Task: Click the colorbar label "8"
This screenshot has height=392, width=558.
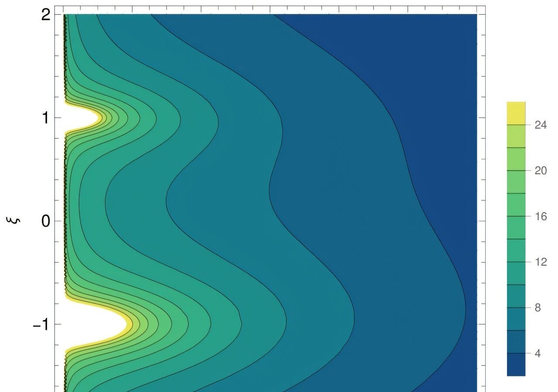Action: [538, 308]
